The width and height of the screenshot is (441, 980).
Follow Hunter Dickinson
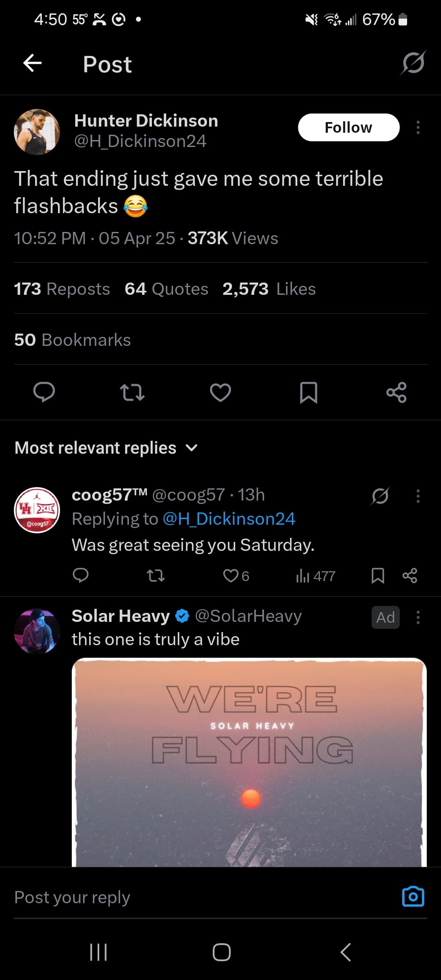[348, 127]
